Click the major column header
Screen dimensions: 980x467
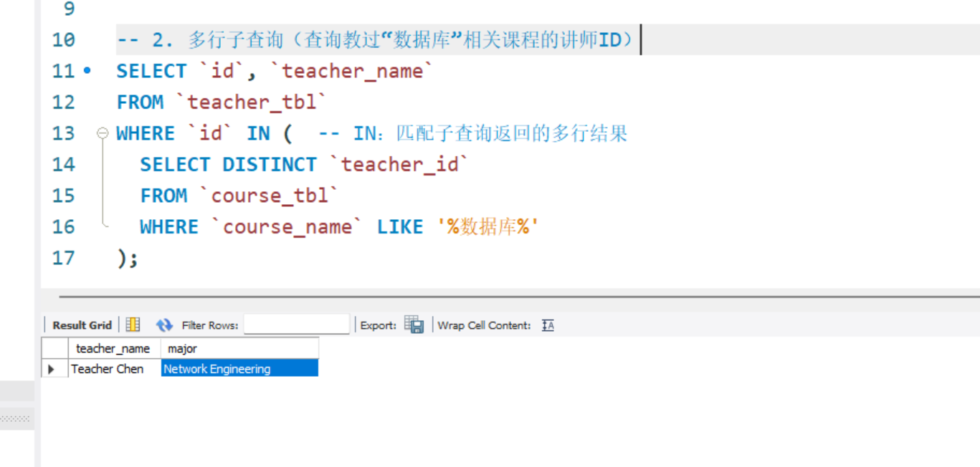pyautogui.click(x=240, y=348)
